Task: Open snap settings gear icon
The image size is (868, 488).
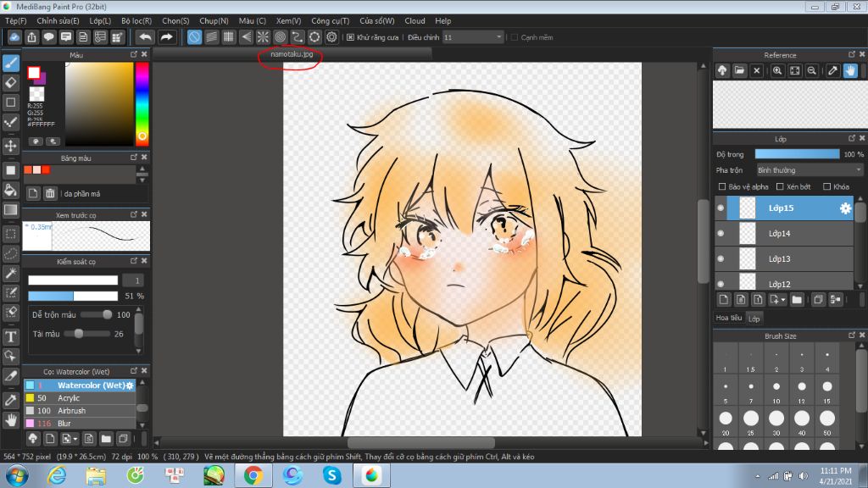Action: tap(331, 37)
